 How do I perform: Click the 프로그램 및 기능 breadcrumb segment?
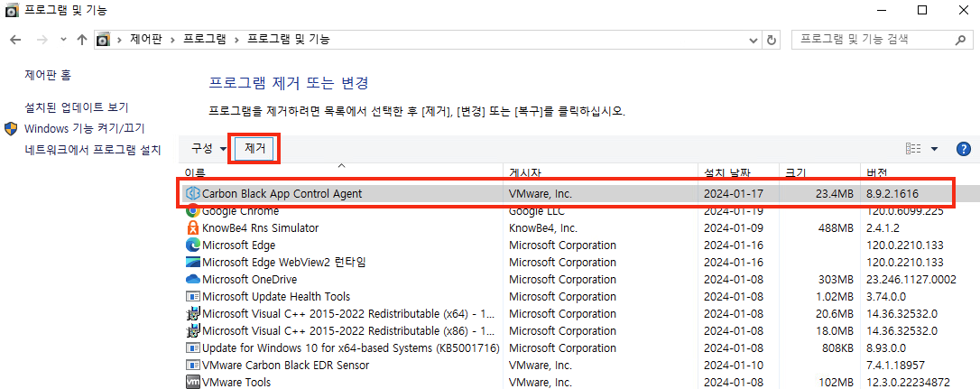click(x=289, y=40)
